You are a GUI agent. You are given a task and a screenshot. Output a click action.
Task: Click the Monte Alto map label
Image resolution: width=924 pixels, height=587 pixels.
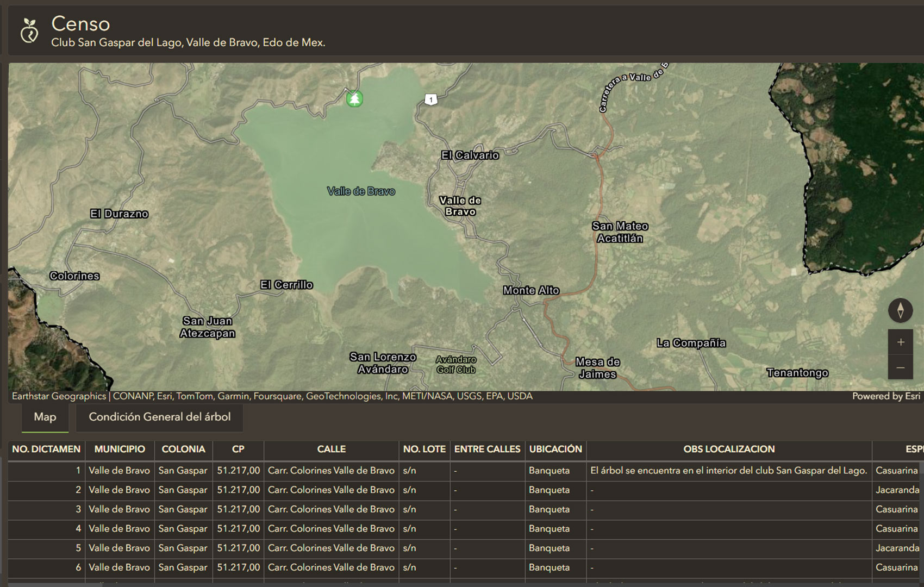[531, 290]
